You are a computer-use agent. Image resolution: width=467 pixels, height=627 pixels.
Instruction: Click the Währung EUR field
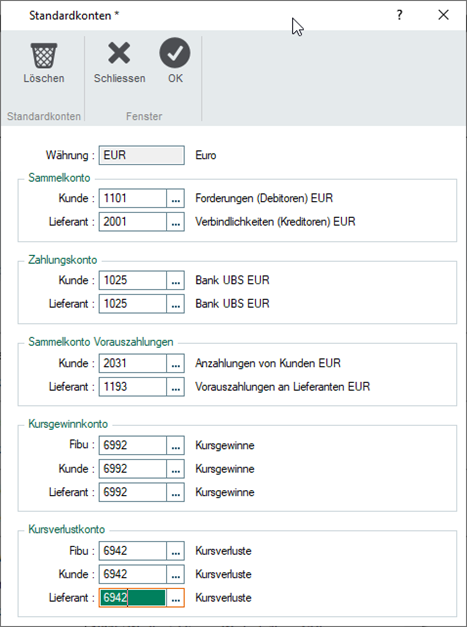coord(142,155)
